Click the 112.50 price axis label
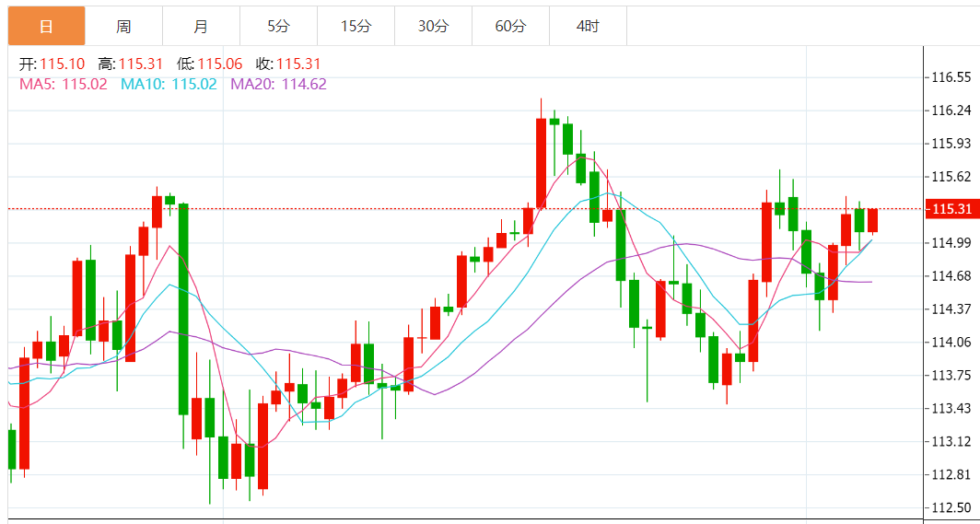The width and height of the screenshot is (980, 524). coord(951,507)
